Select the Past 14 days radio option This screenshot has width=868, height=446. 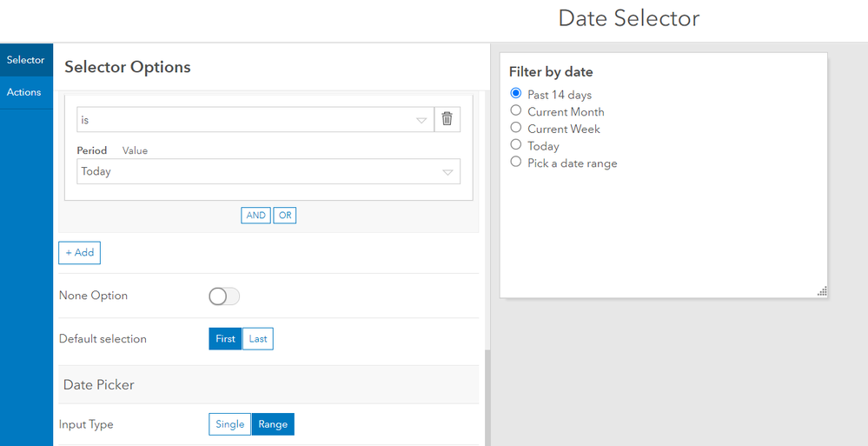coord(516,94)
